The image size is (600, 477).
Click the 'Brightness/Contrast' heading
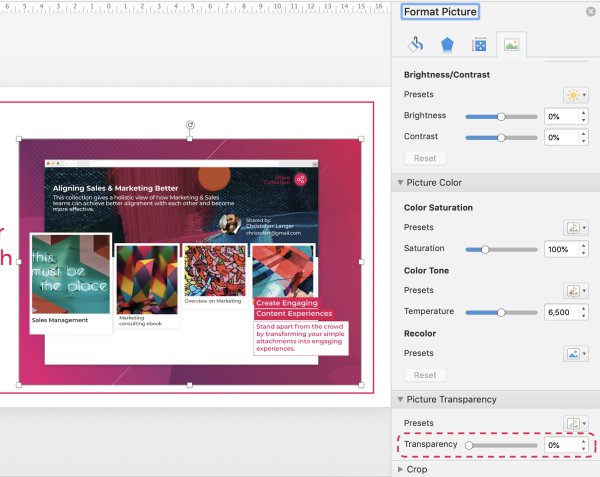pos(447,75)
